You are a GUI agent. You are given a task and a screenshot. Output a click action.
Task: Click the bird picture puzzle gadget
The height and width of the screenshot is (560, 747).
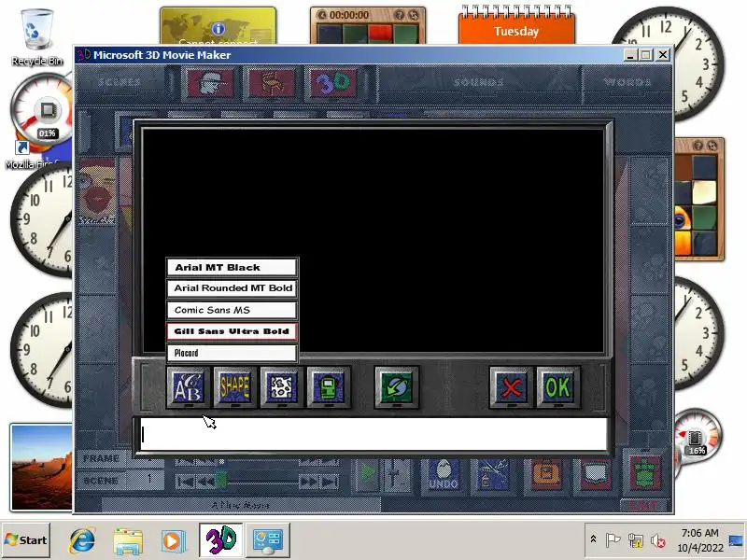[x=698, y=199]
